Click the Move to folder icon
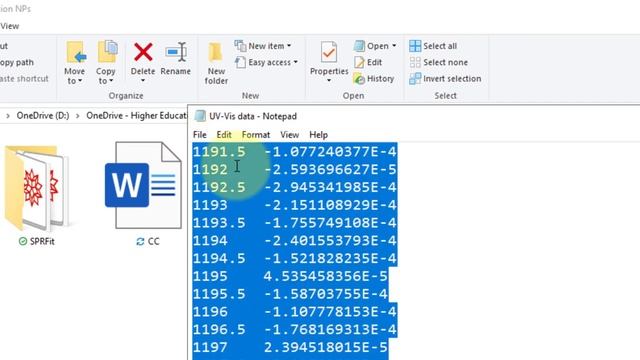Screen dimensions: 640x360 (x=76, y=52)
